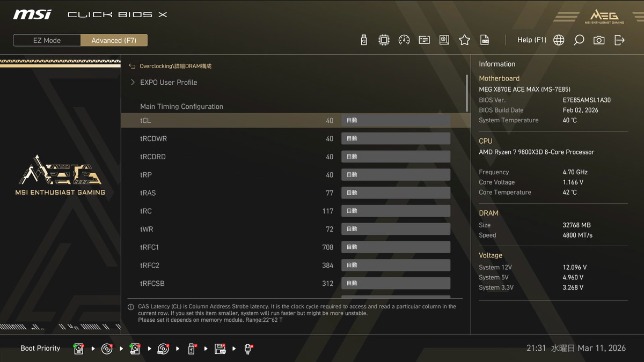Take a screenshot with the camera icon

click(599, 40)
